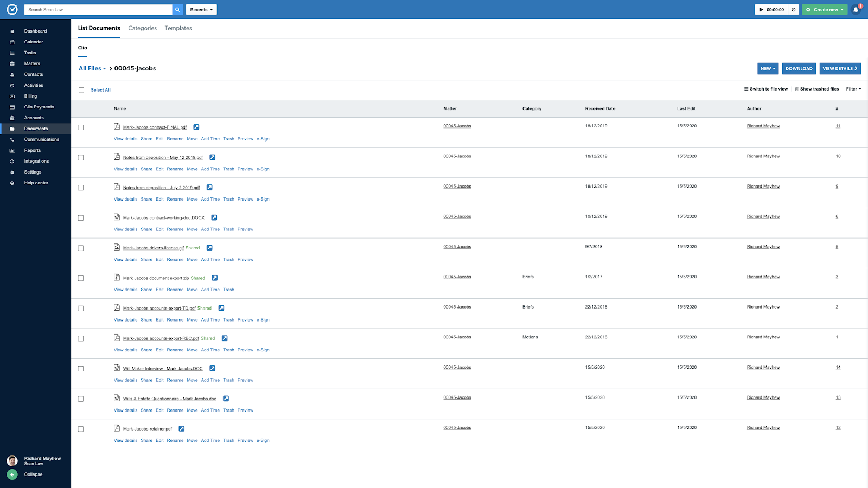
Task: Open link icon for Mark-Jacobs.accounts-export-TD.pdf
Action: tap(221, 308)
